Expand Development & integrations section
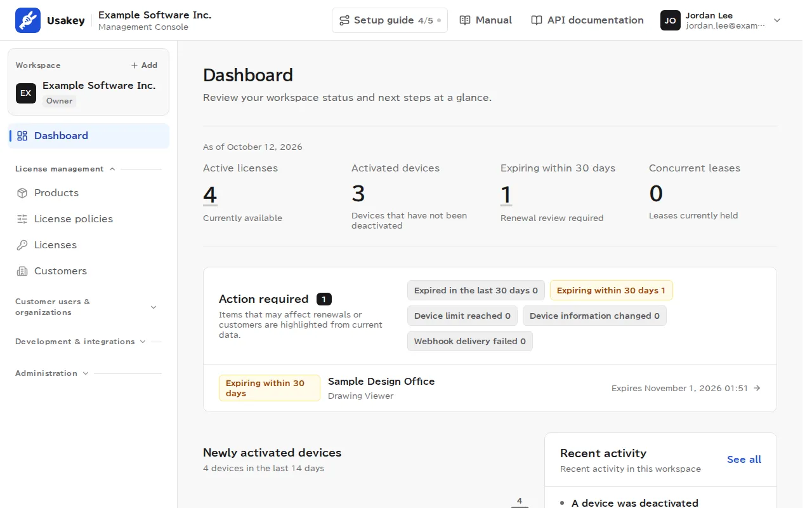The image size is (812, 508). coord(88,342)
